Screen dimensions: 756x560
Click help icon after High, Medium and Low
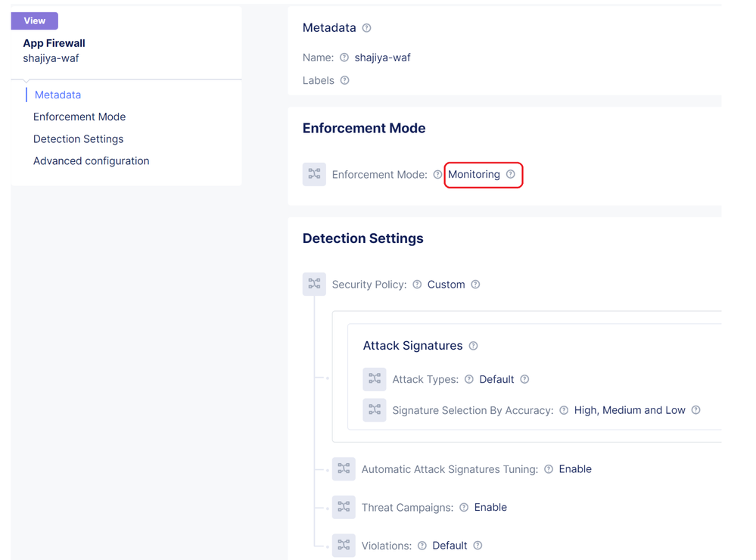click(x=695, y=410)
